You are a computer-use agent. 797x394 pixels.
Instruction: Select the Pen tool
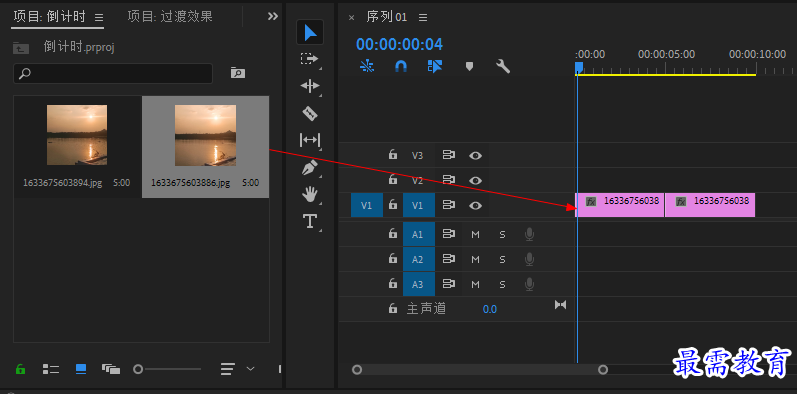point(310,168)
